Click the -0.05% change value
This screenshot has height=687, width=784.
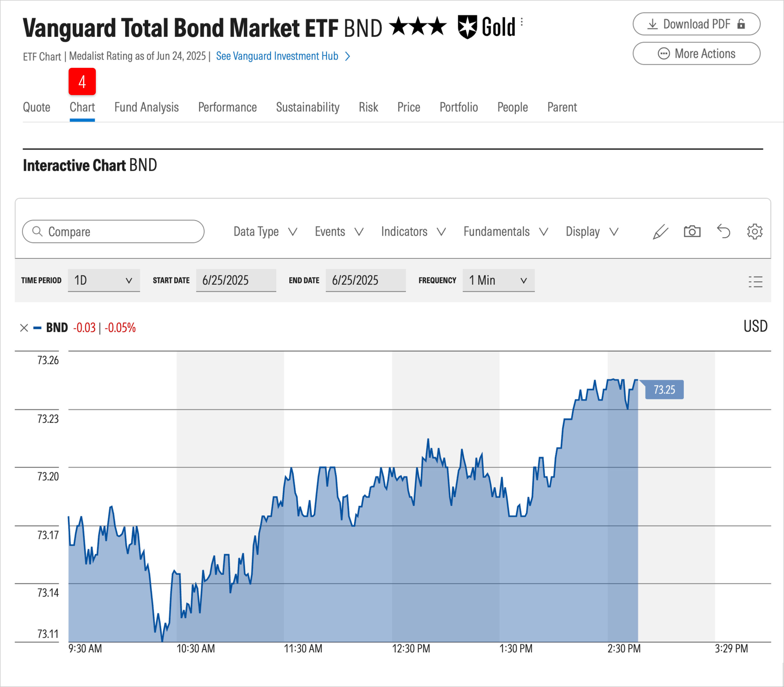120,328
